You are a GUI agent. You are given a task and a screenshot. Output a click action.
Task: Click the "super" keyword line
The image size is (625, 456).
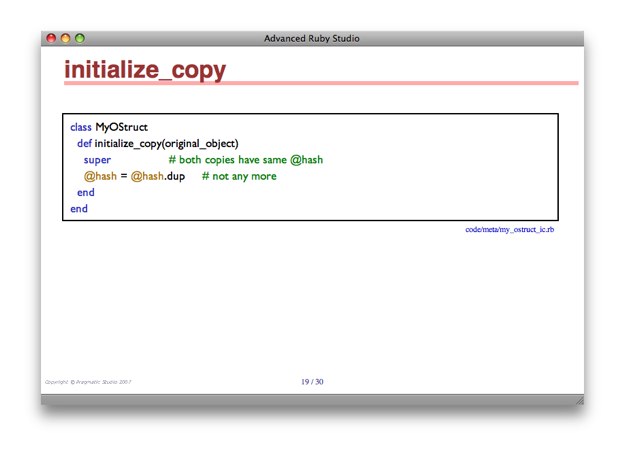point(97,159)
